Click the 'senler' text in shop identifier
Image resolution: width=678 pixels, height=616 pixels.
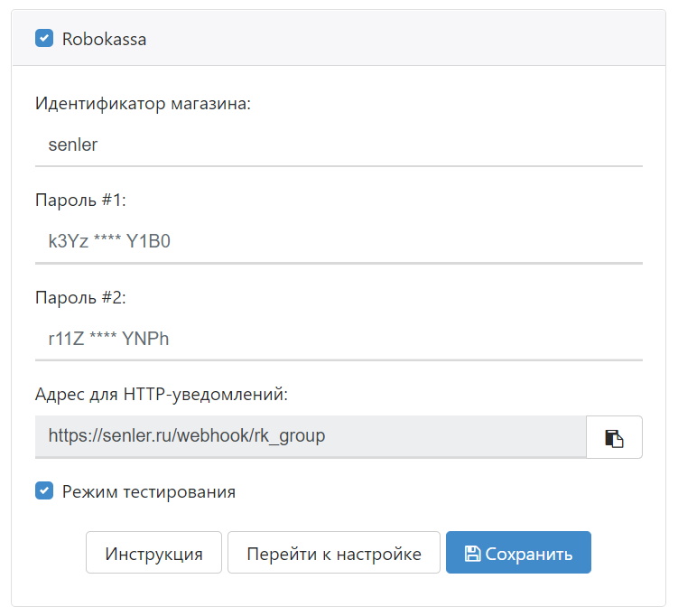[72, 145]
